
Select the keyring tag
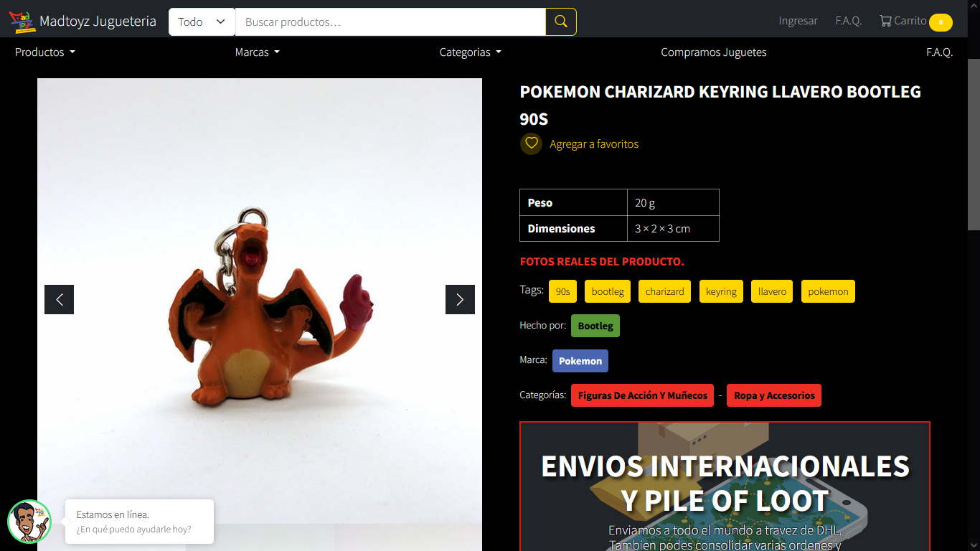[x=721, y=291]
